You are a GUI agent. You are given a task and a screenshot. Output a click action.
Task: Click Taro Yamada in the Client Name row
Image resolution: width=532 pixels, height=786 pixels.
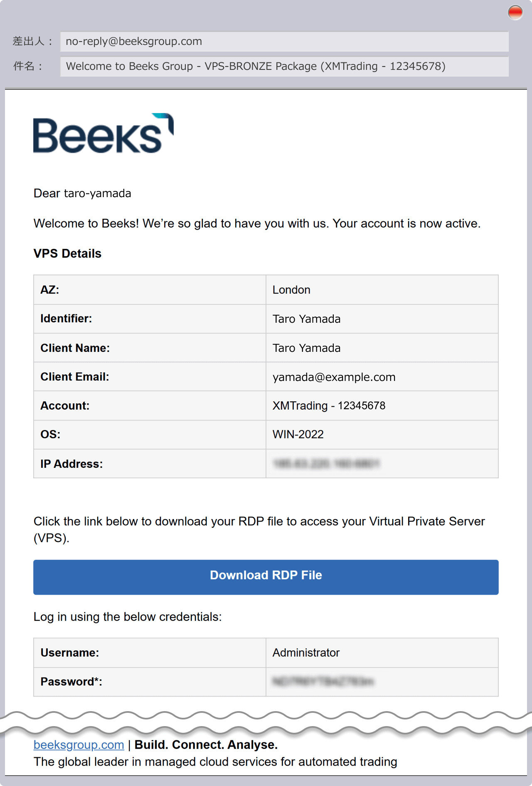click(x=306, y=348)
